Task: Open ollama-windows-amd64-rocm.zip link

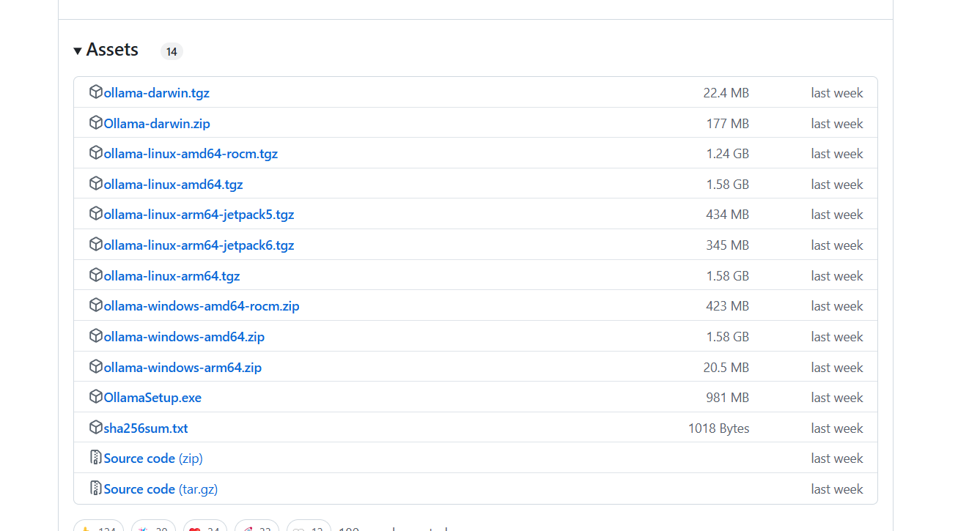Action: [202, 306]
